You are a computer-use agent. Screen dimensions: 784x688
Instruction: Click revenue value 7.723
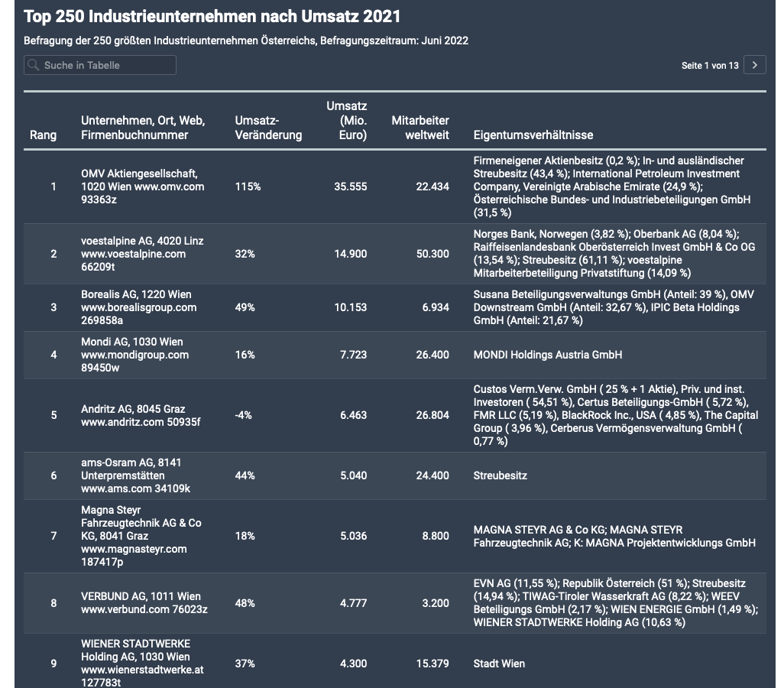(x=354, y=355)
